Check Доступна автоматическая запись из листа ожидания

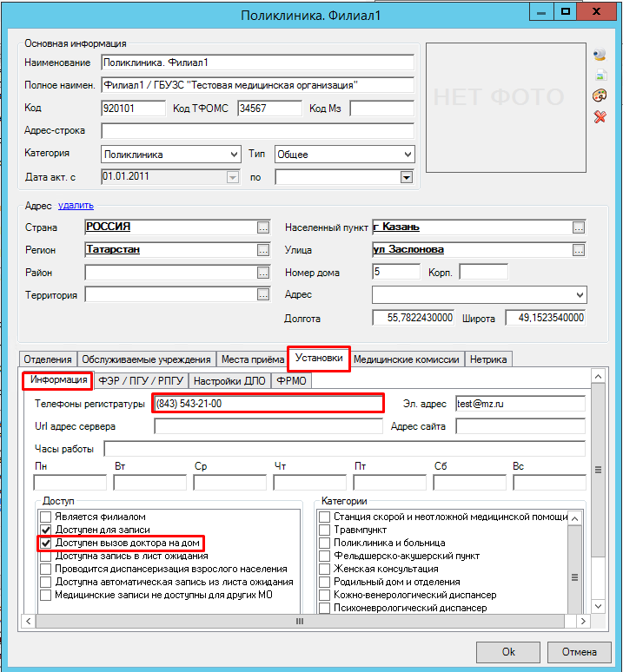coord(46,582)
